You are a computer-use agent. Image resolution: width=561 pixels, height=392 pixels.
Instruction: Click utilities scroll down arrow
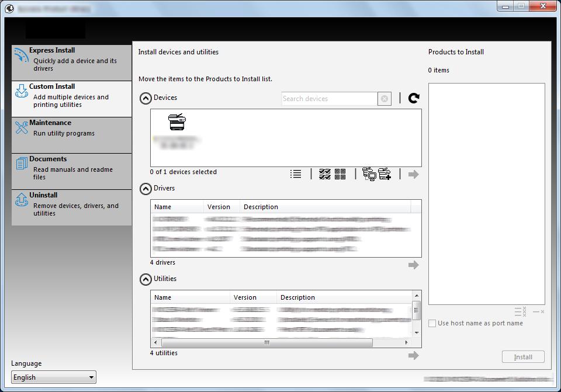(x=417, y=333)
